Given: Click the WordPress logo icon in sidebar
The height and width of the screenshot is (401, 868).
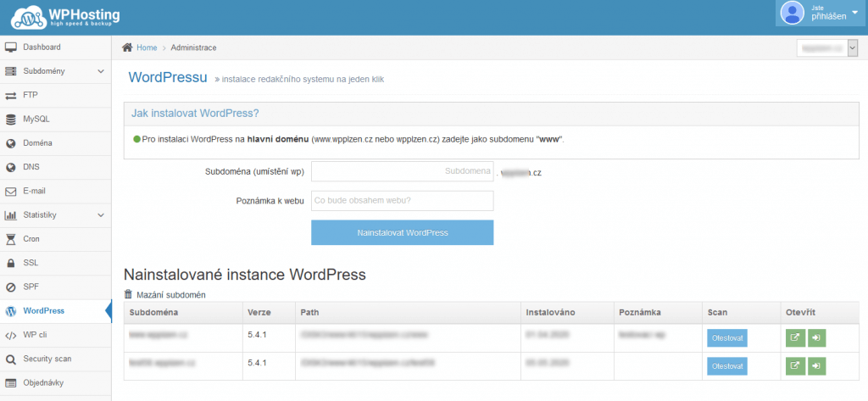Looking at the screenshot, I should click(10, 311).
